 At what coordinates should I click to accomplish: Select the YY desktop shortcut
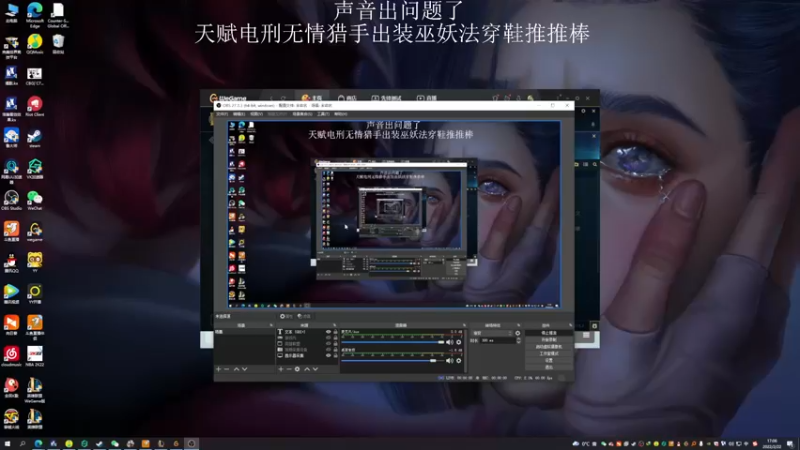tap(35, 263)
